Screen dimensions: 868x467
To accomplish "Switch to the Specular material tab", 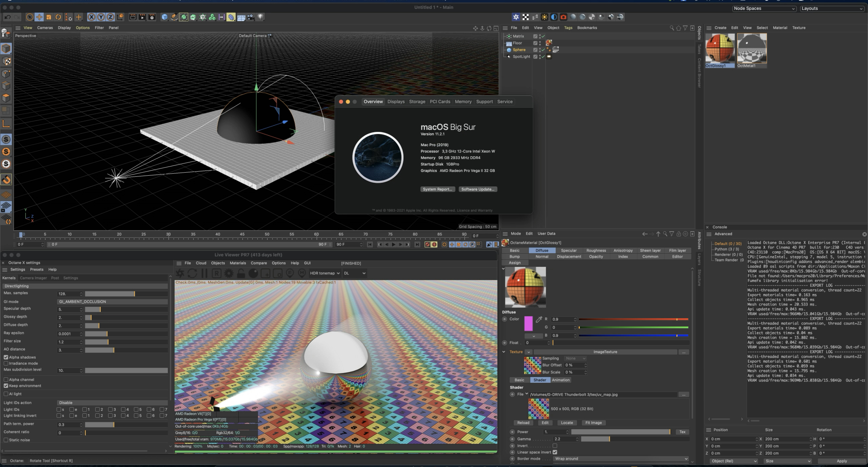I will point(569,250).
